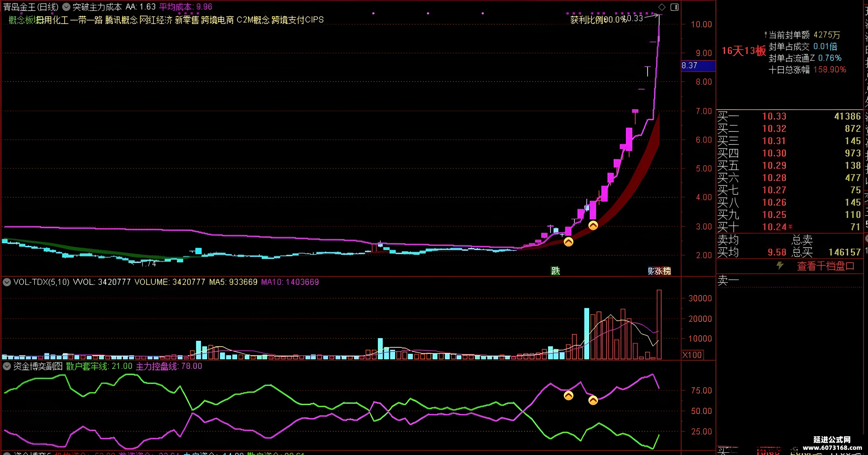The height and width of the screenshot is (455, 868).
Task: Open the 突破主力成本 indicator dropdown
Action: click(x=66, y=7)
